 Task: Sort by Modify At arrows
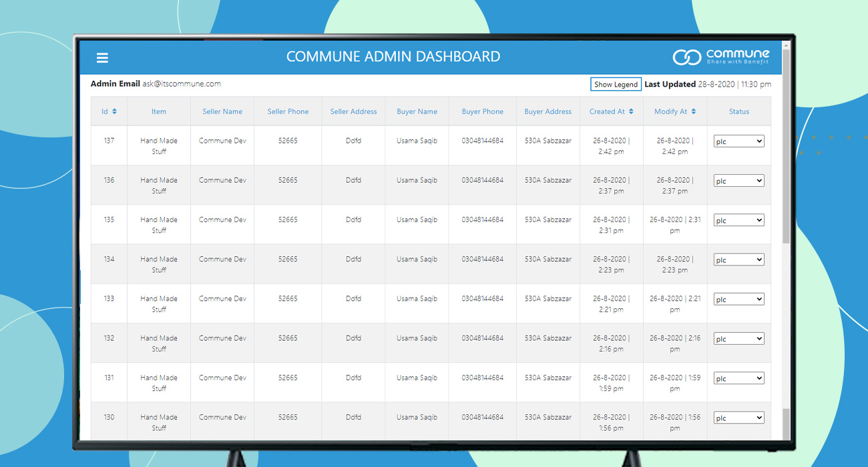point(694,111)
